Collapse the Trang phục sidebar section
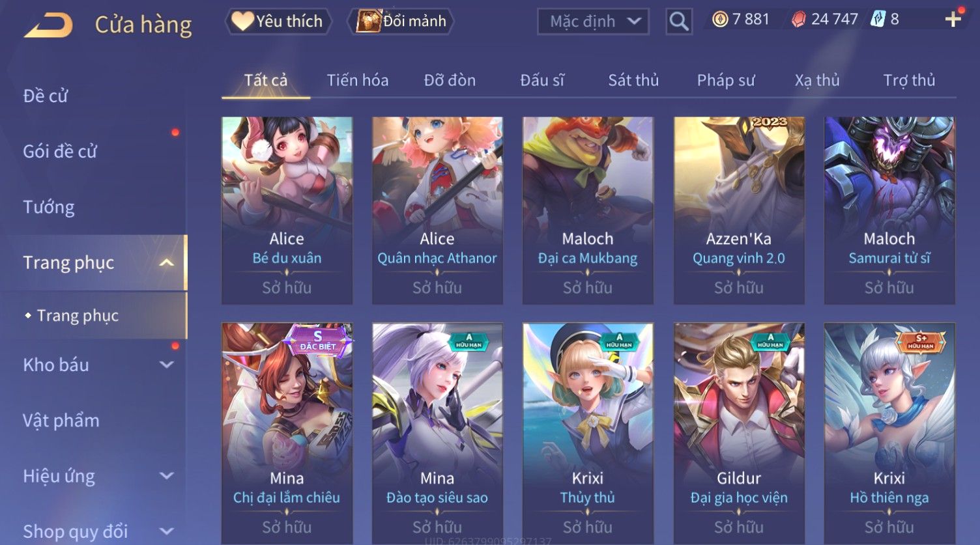Viewport: 980px width, 545px height. pos(167,262)
